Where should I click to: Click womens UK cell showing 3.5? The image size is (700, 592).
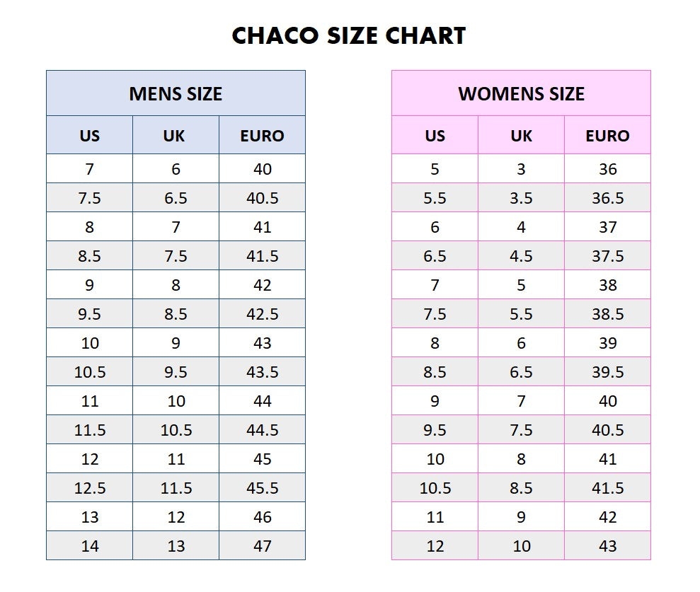tap(521, 198)
